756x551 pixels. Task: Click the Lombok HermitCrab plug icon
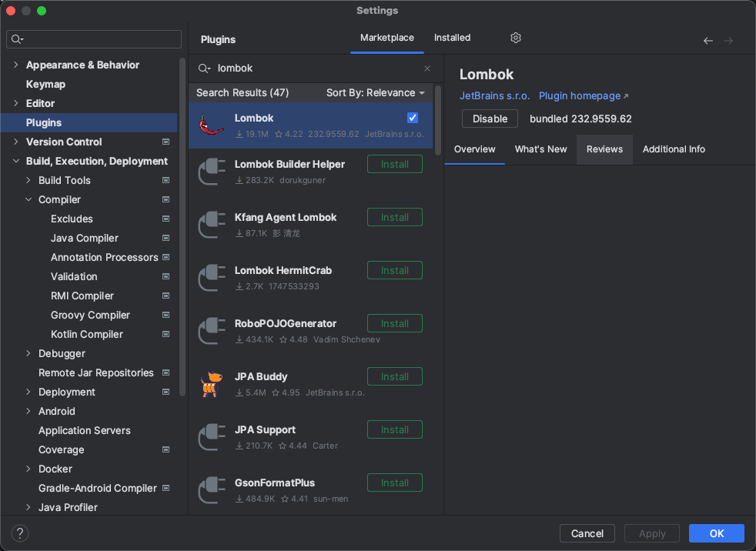[x=212, y=278]
